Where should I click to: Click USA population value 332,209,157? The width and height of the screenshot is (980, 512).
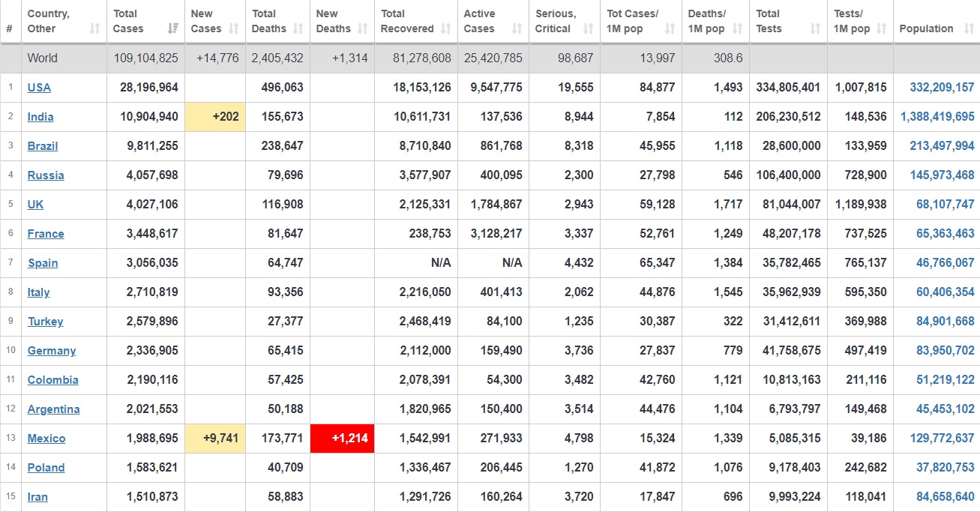coord(942,87)
